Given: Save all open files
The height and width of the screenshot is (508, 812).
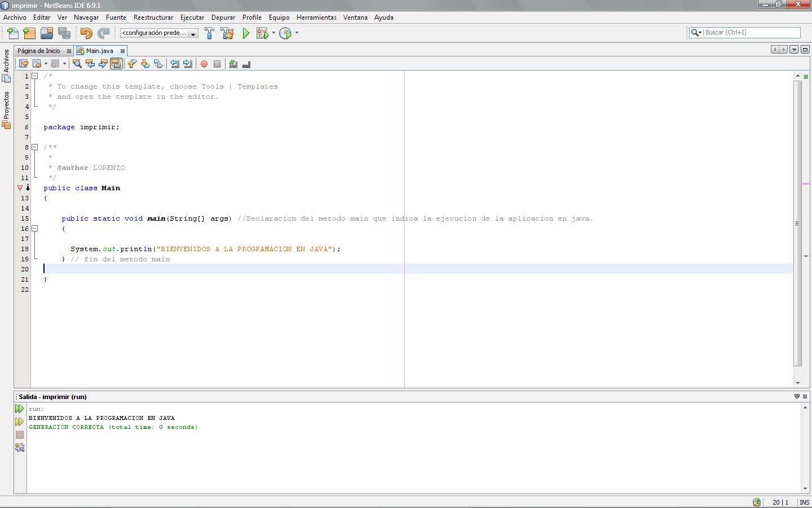Looking at the screenshot, I should [x=65, y=33].
